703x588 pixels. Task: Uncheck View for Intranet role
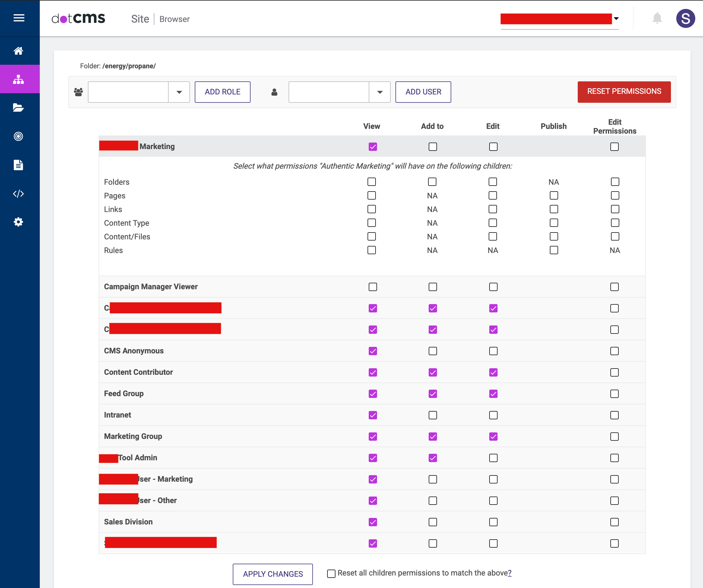(x=373, y=415)
